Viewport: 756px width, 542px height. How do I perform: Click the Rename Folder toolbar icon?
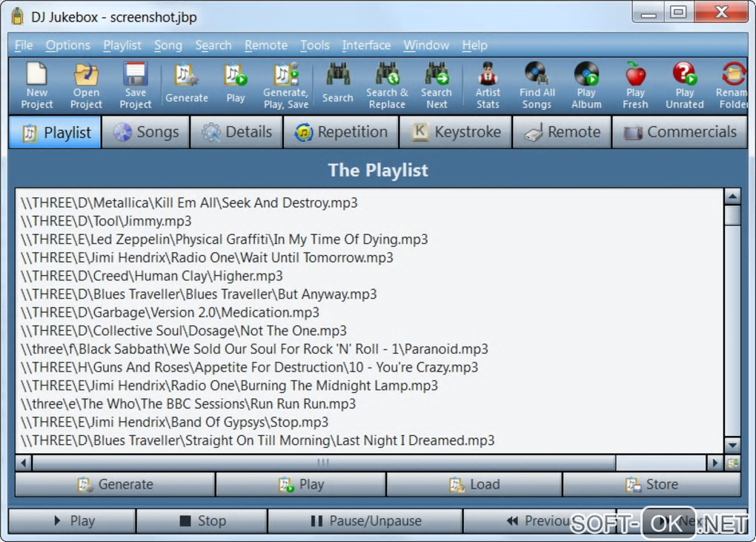[x=732, y=85]
